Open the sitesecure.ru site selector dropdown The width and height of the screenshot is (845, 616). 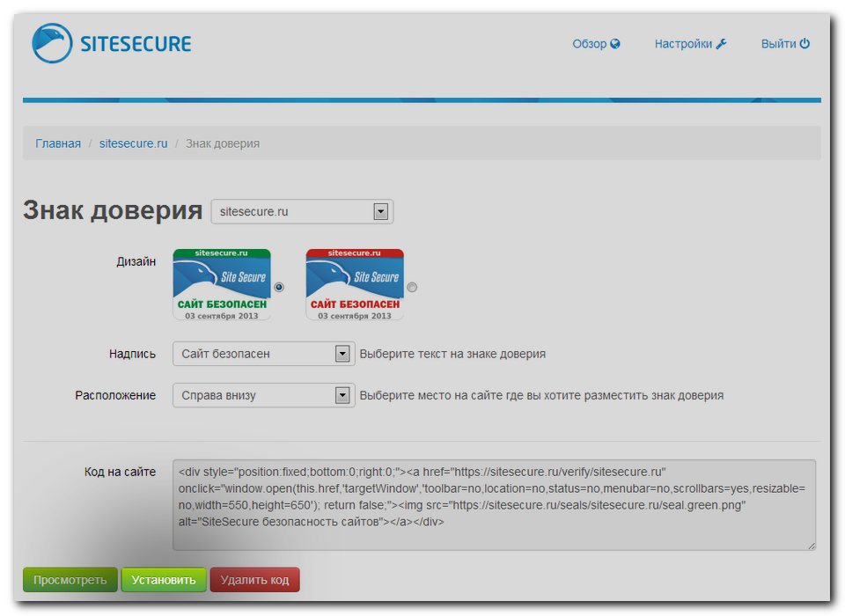point(302,211)
